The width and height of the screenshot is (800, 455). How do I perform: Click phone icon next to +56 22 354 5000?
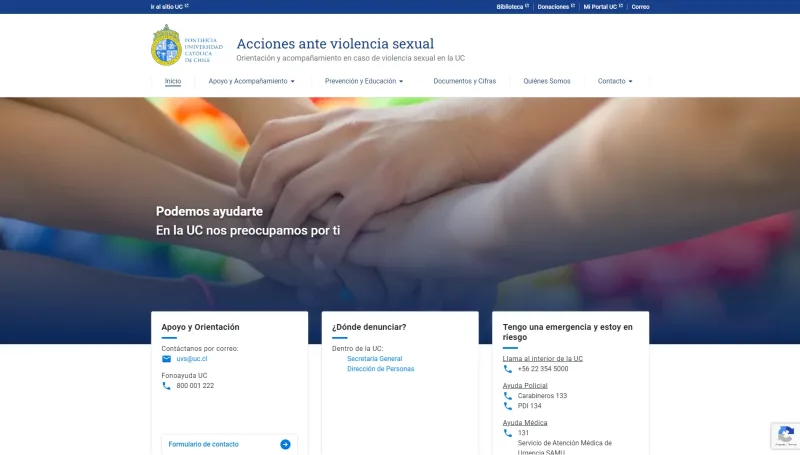pos(508,369)
